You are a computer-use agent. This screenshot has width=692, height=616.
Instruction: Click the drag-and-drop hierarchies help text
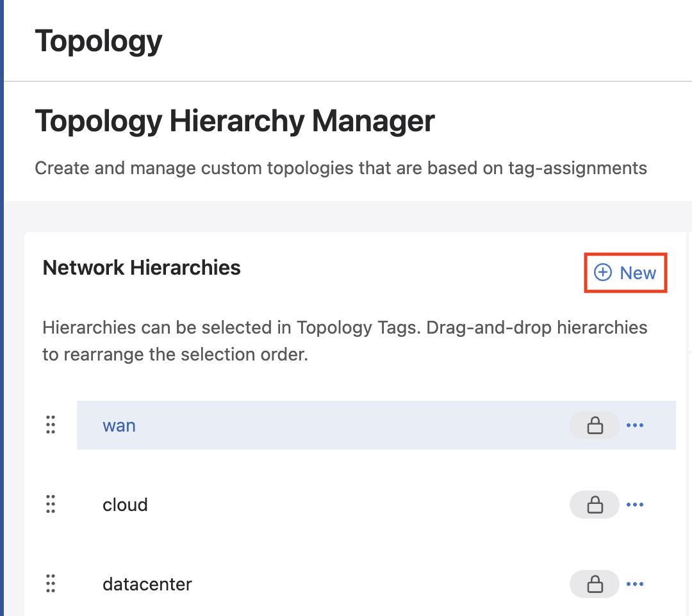[x=345, y=341]
